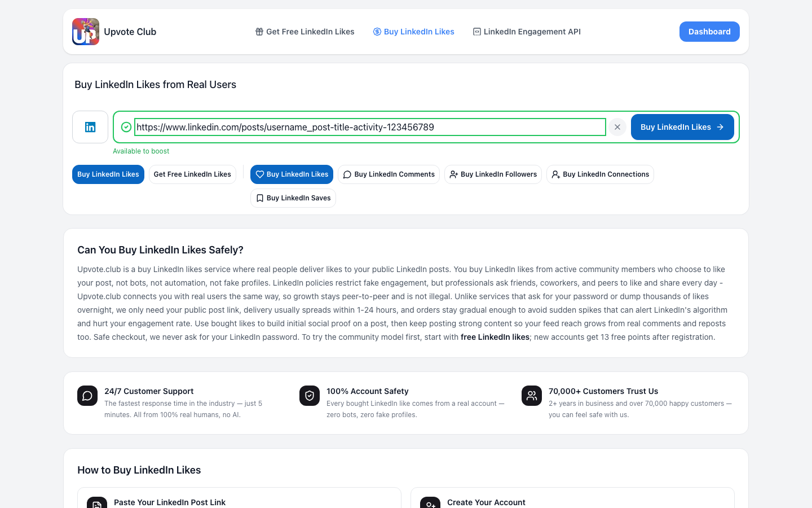812x508 pixels.
Task: Select Get Free LinkedIn Likes mode pill
Action: click(192, 174)
